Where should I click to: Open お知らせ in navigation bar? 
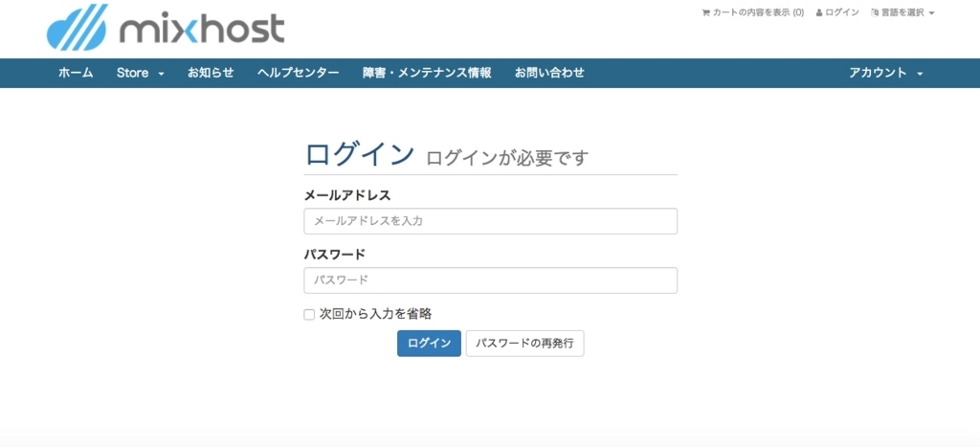[x=211, y=73]
